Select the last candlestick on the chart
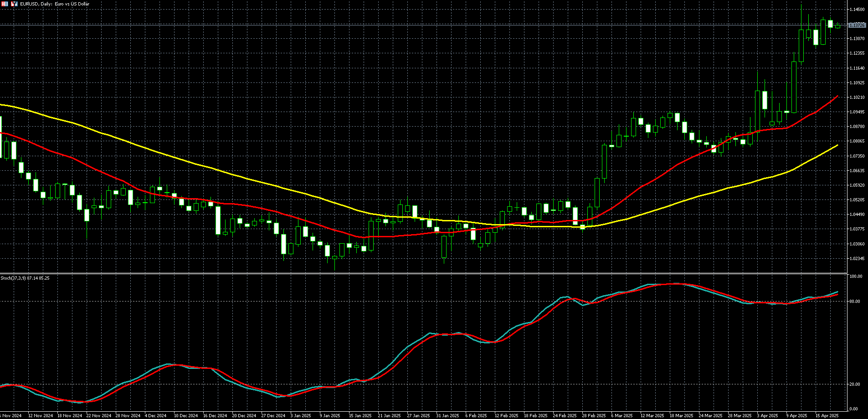The height and width of the screenshot is (419, 868). point(837,26)
